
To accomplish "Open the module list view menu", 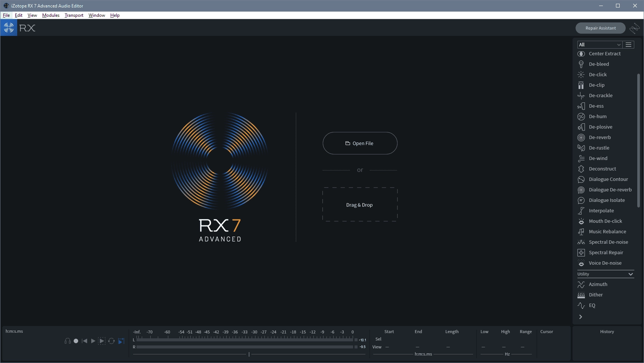I will (x=629, y=44).
